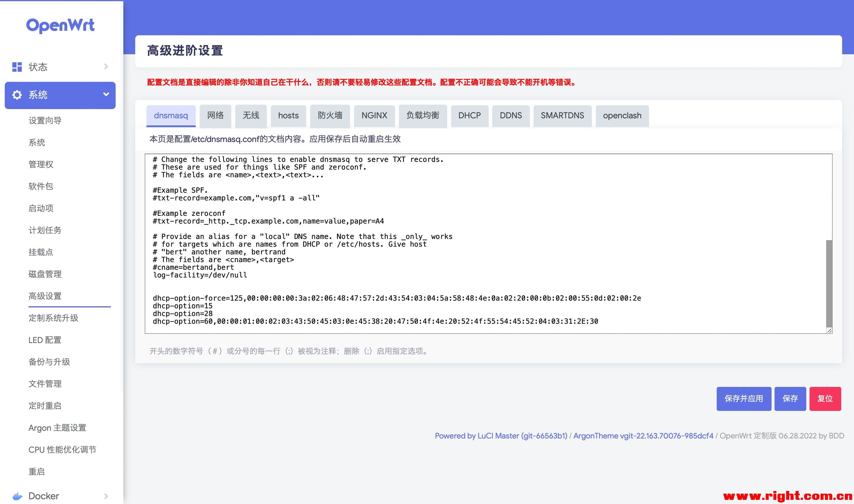The image size is (854, 504).
Task: Open 文件管理 in the sidebar
Action: [x=45, y=384]
